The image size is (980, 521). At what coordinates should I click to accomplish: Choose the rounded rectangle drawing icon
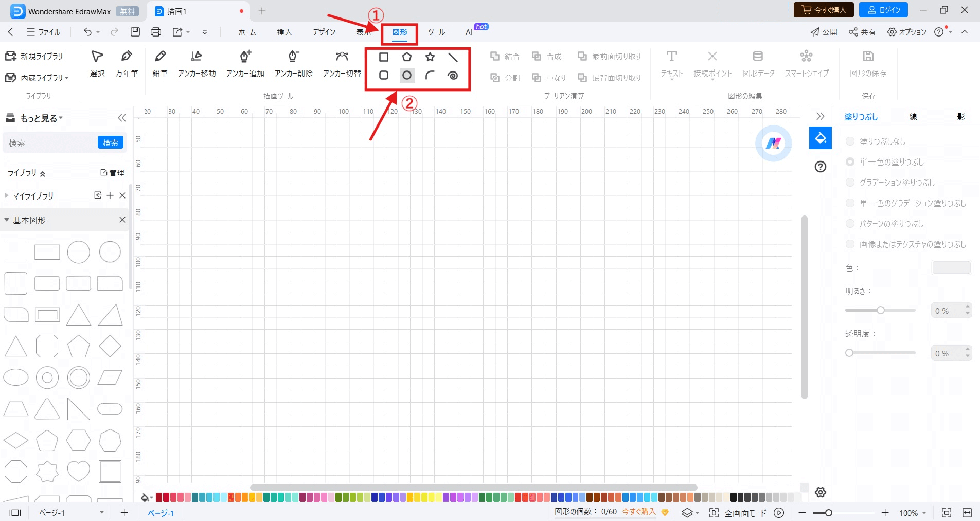384,75
